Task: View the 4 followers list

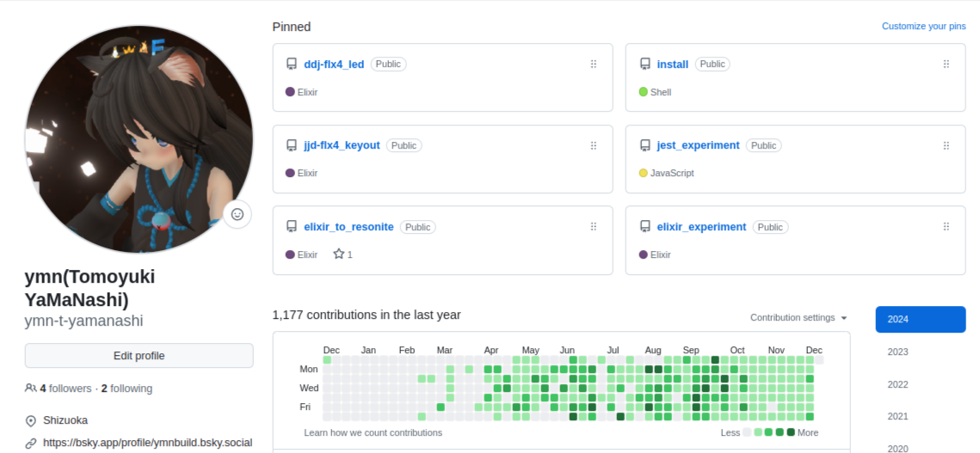Action: [x=65, y=388]
